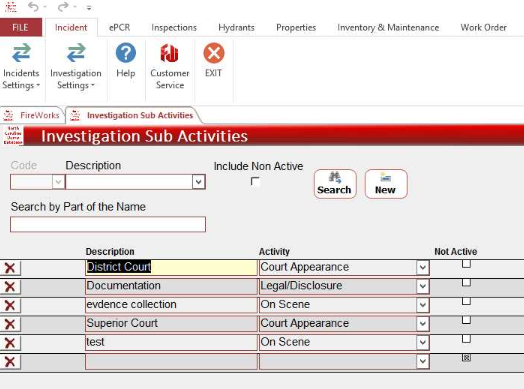
Task: Click Search by Part of the Name field
Action: [x=108, y=224]
